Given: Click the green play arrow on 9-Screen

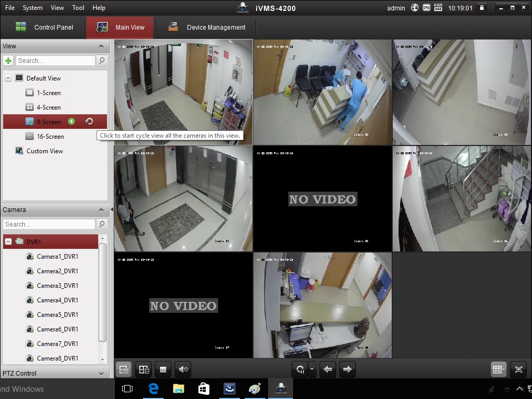Looking at the screenshot, I should [72, 122].
